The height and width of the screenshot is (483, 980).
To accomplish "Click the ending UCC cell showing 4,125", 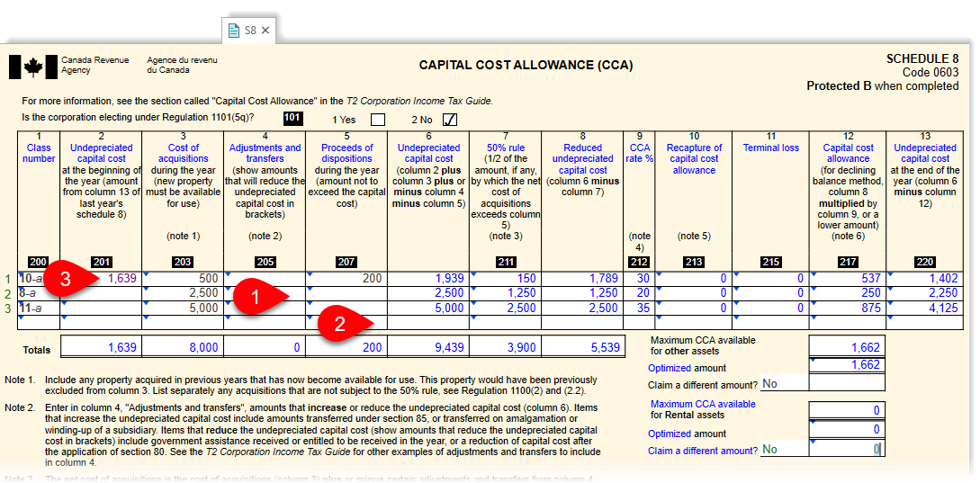I will coord(924,308).
